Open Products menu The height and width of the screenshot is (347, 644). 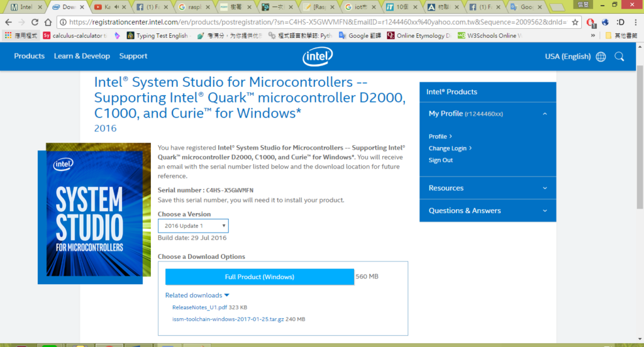[29, 56]
